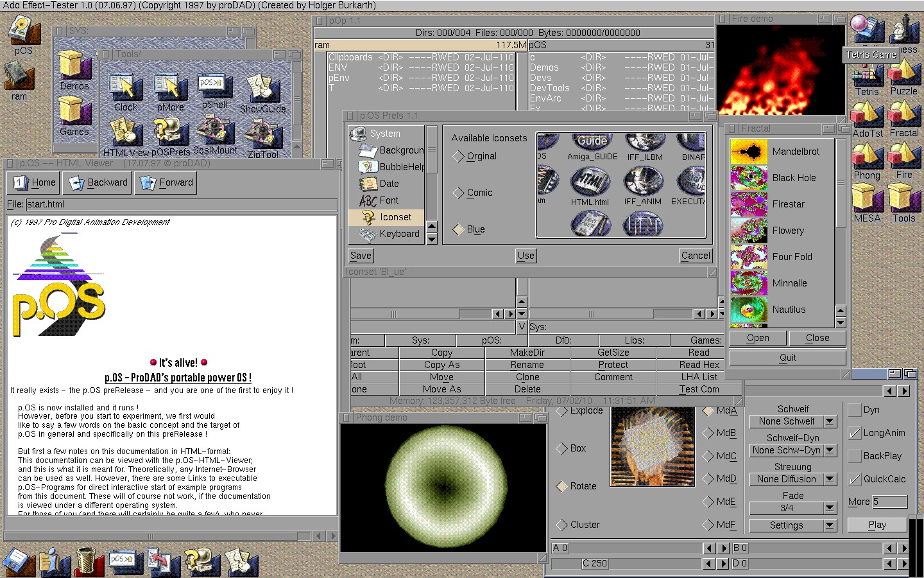Click the Play button

click(x=877, y=525)
